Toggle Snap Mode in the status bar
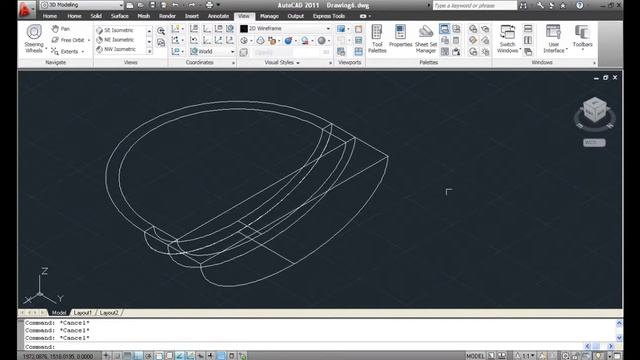 [x=117, y=356]
